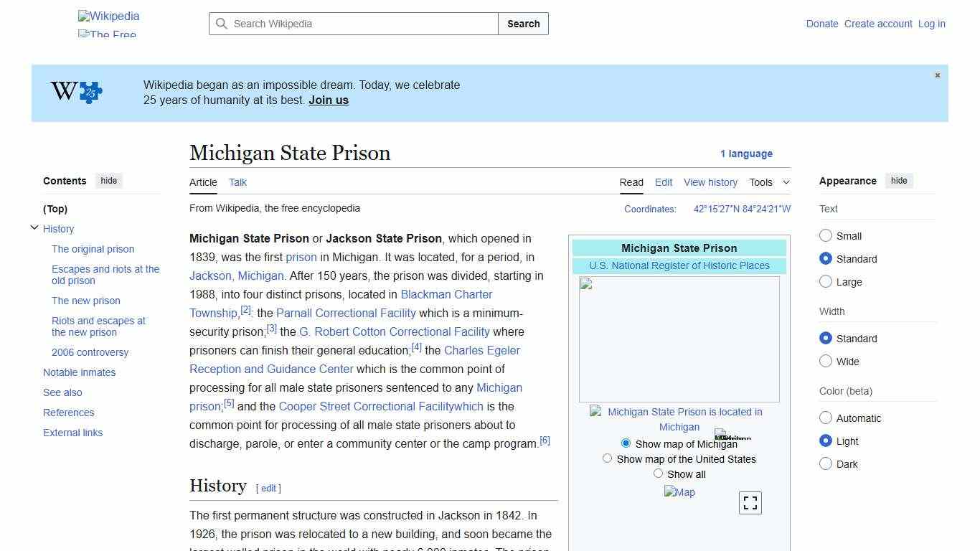
Task: Show map of the United States
Action: 608,458
